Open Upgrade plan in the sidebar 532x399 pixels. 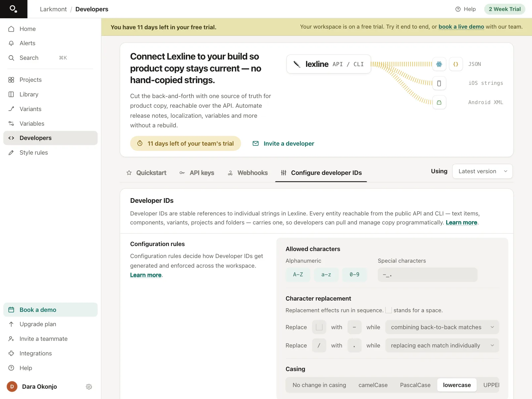[51, 324]
